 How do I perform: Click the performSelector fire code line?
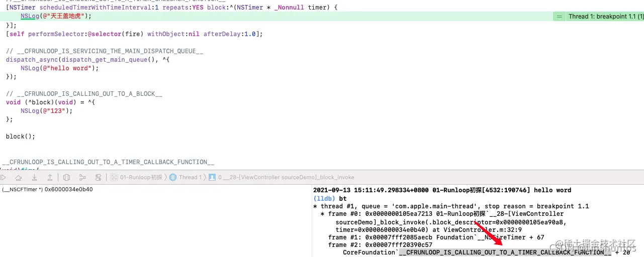tap(134, 34)
